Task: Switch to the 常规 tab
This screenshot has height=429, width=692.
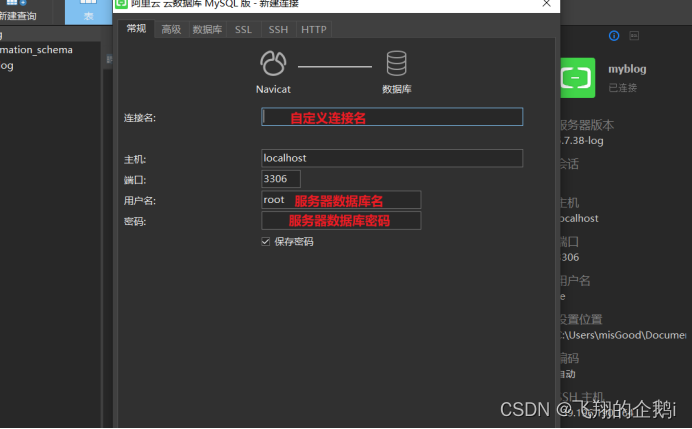Action: click(136, 29)
